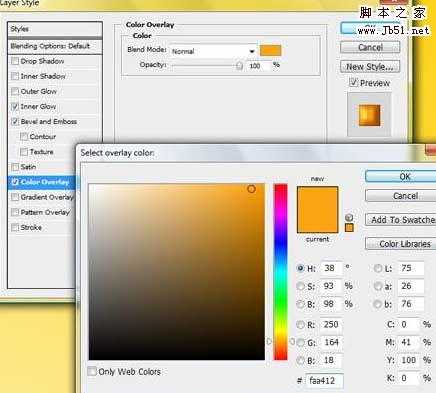Click the Lab a field showing 26

tap(411, 286)
